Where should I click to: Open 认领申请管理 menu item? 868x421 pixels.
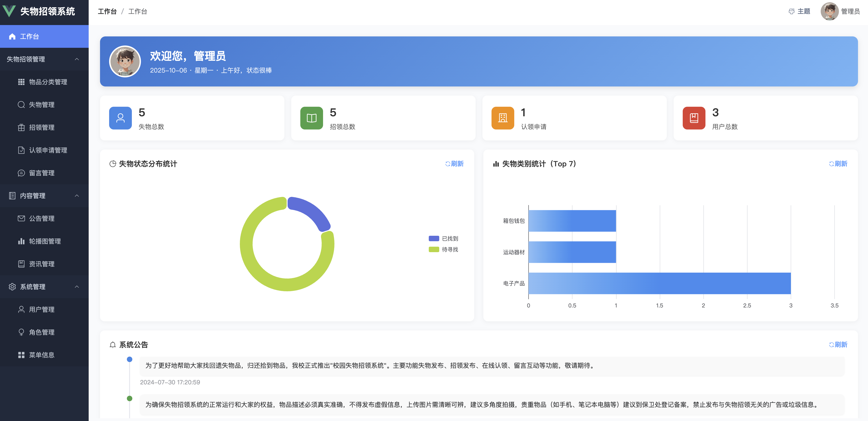click(48, 150)
